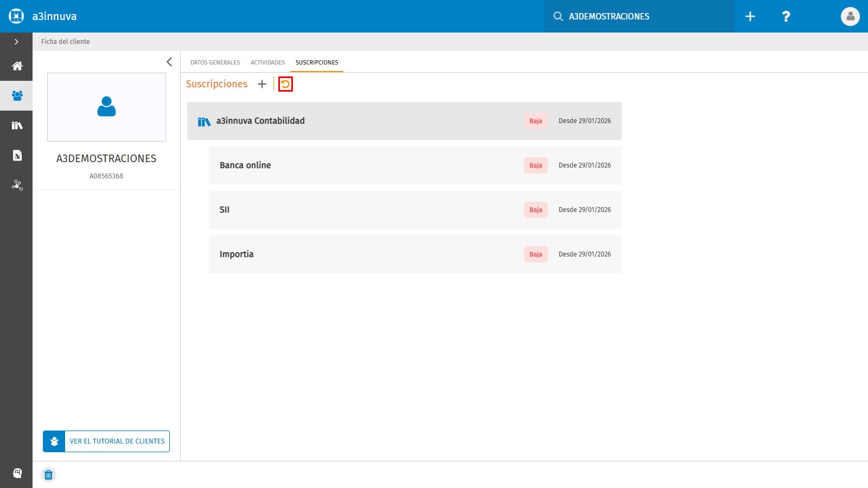Click the Suscripciones section heading
Image resolution: width=868 pixels, height=488 pixels.
coord(216,84)
